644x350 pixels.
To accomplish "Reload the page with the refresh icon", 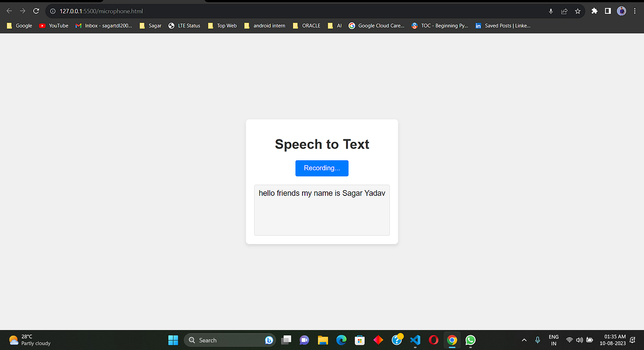I will pyautogui.click(x=36, y=10).
